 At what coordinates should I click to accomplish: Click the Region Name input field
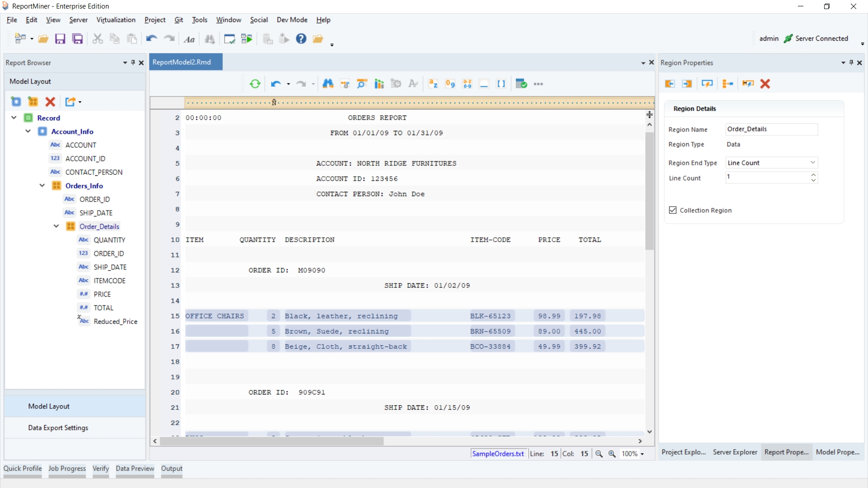[771, 129]
